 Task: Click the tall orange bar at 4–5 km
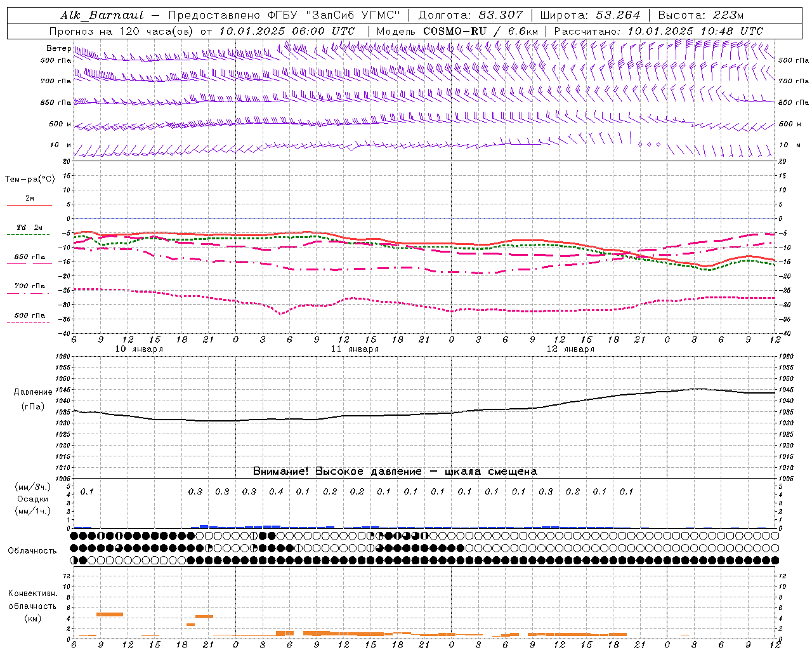pos(110,614)
